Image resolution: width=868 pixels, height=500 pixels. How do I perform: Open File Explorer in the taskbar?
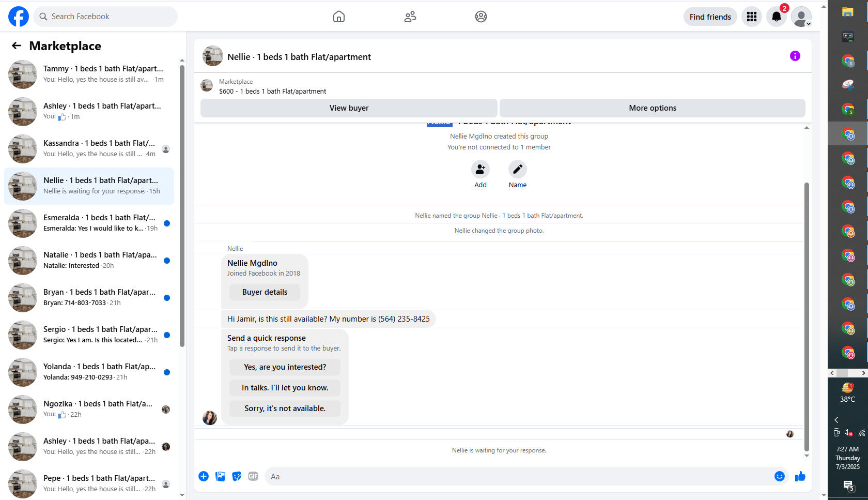pos(848,12)
